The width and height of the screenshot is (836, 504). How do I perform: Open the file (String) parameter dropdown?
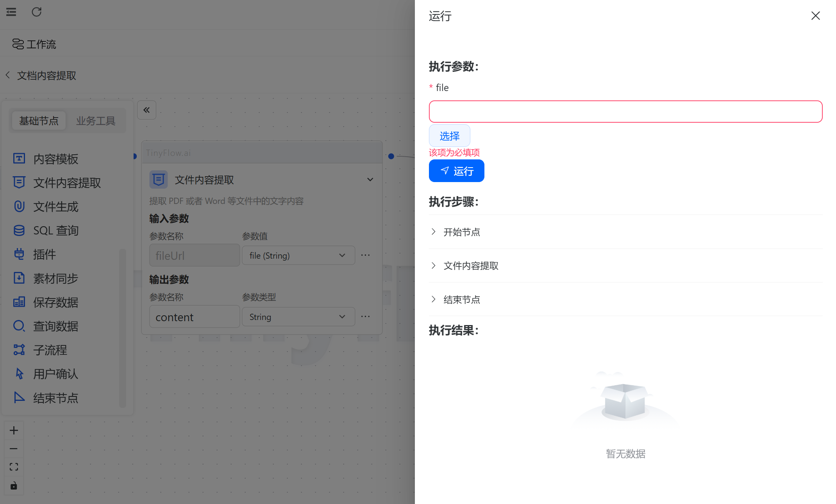click(x=298, y=256)
